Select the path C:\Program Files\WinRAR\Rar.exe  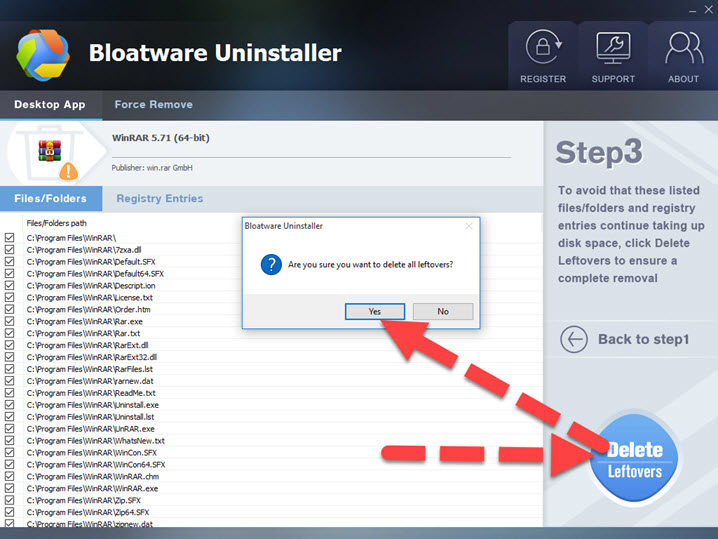click(x=85, y=321)
